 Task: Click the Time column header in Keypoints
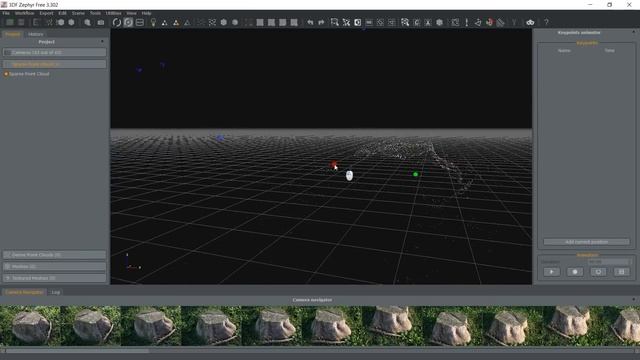(x=609, y=51)
